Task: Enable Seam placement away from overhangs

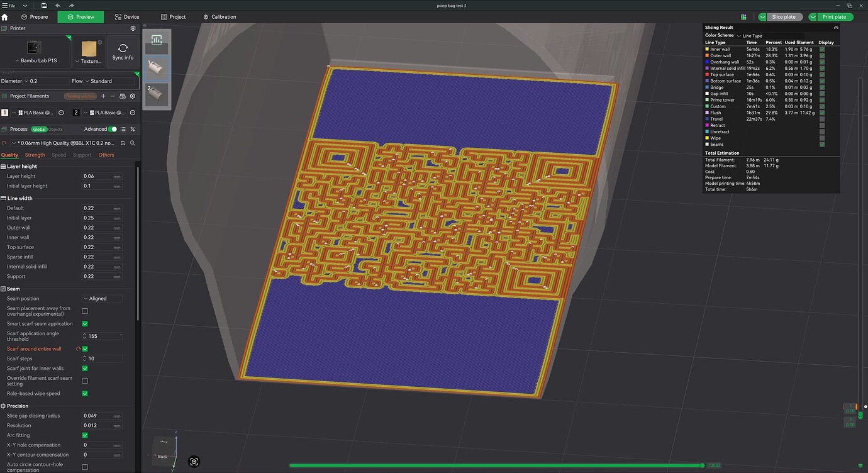Action: pos(85,311)
